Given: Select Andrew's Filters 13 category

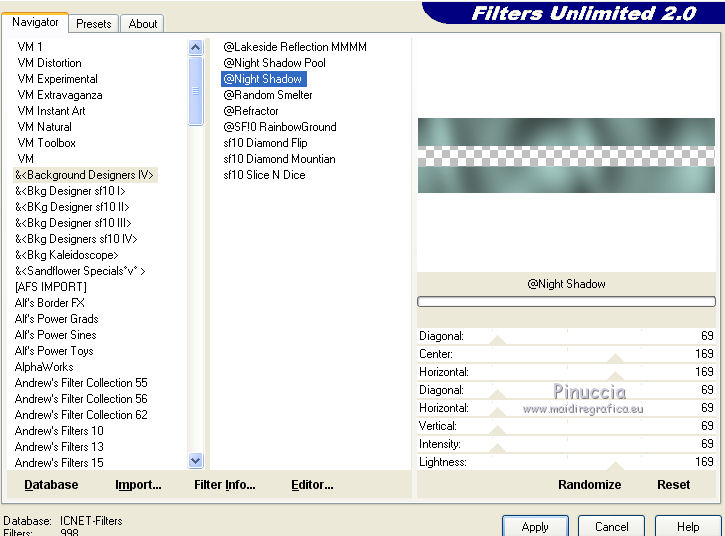Looking at the screenshot, I should click(x=59, y=447).
